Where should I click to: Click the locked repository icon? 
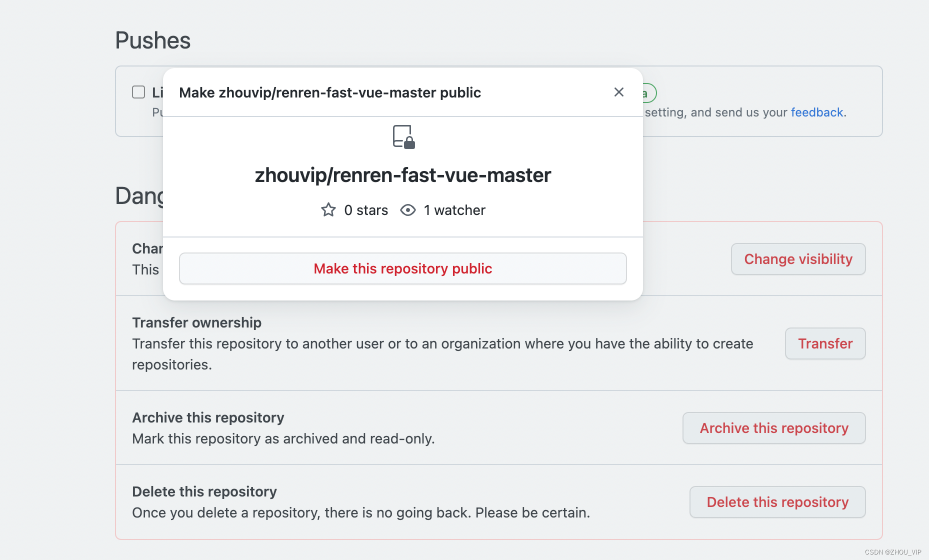[x=403, y=137]
